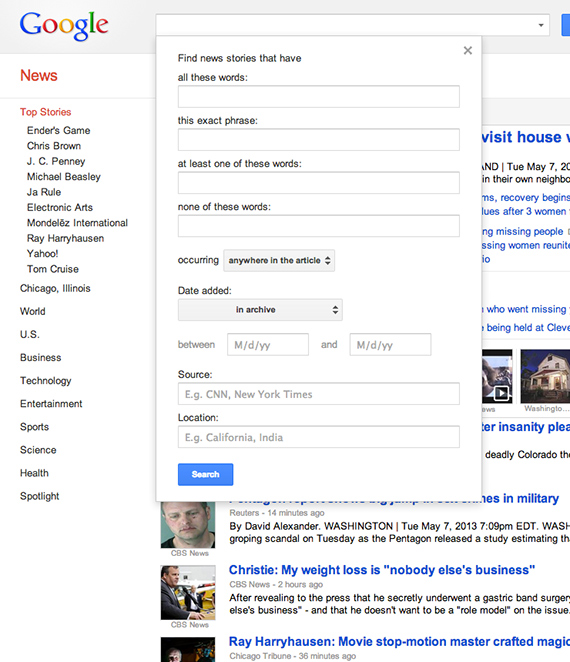
Task: Play the video thumbnail in top story
Action: [497, 376]
